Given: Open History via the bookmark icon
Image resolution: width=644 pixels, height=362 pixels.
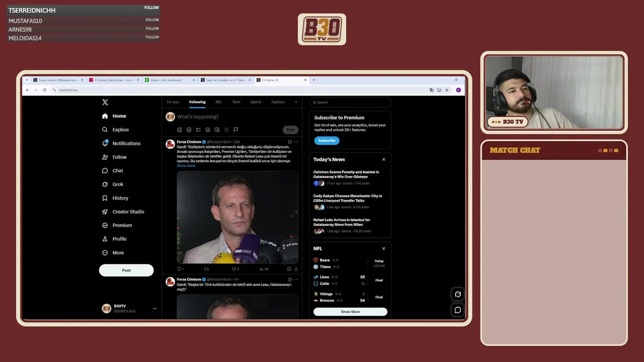Looking at the screenshot, I should (105, 198).
